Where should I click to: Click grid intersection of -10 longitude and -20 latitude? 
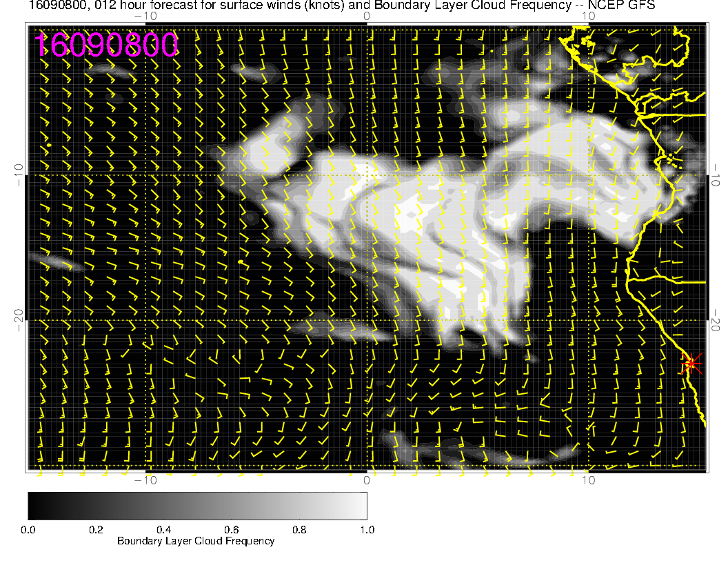pos(145,321)
